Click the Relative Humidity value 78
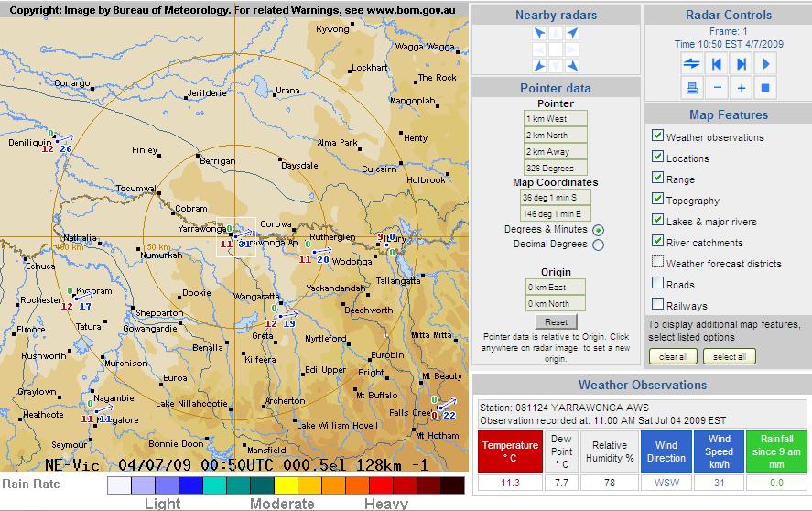812x511 pixels. click(610, 483)
